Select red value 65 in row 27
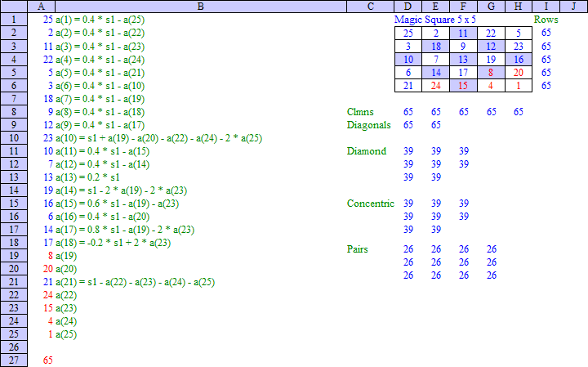 tap(48, 360)
